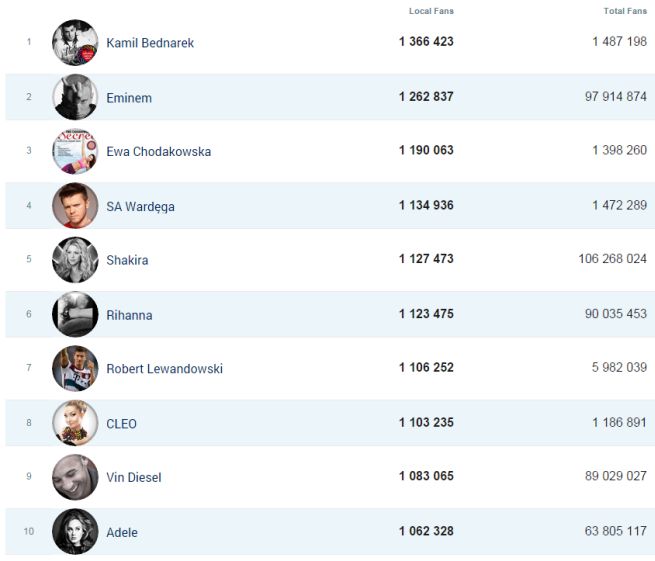Image resolution: width=655 pixels, height=561 pixels.
Task: Click Kamil Bednarek's profile picture
Action: (75, 43)
